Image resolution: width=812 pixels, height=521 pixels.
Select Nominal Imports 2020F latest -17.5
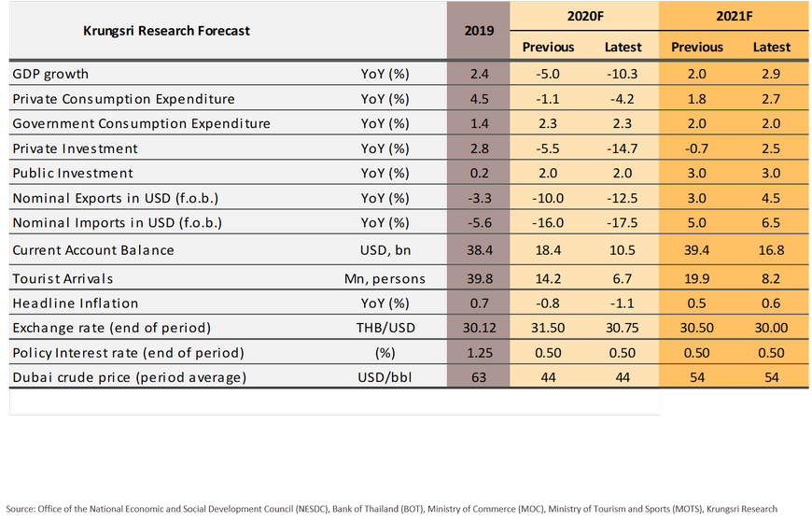pyautogui.click(x=622, y=223)
